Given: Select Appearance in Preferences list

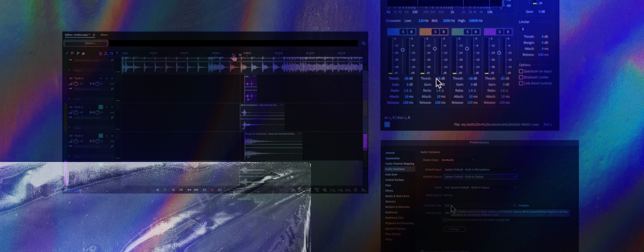Looking at the screenshot, I should click(392, 158).
